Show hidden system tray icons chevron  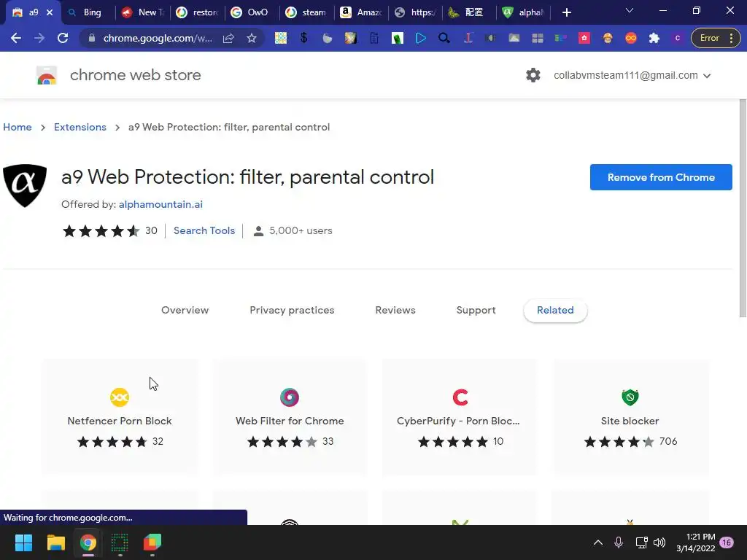[598, 542]
